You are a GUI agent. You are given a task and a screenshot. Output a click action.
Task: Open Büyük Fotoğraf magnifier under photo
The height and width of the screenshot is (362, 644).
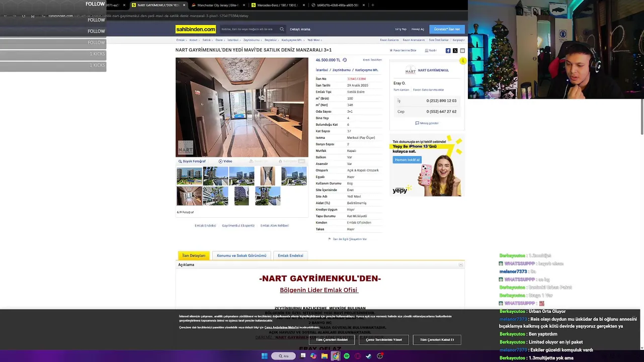coord(180,161)
